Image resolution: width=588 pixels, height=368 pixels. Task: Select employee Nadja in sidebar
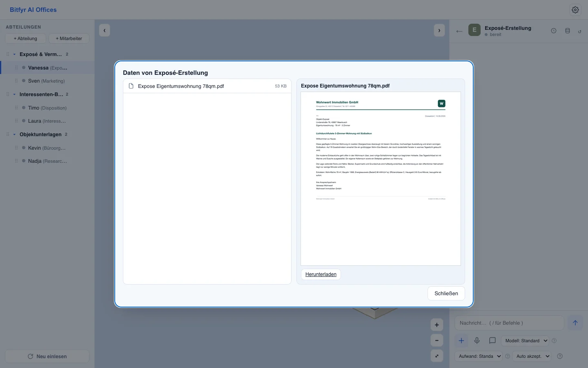[x=47, y=161]
